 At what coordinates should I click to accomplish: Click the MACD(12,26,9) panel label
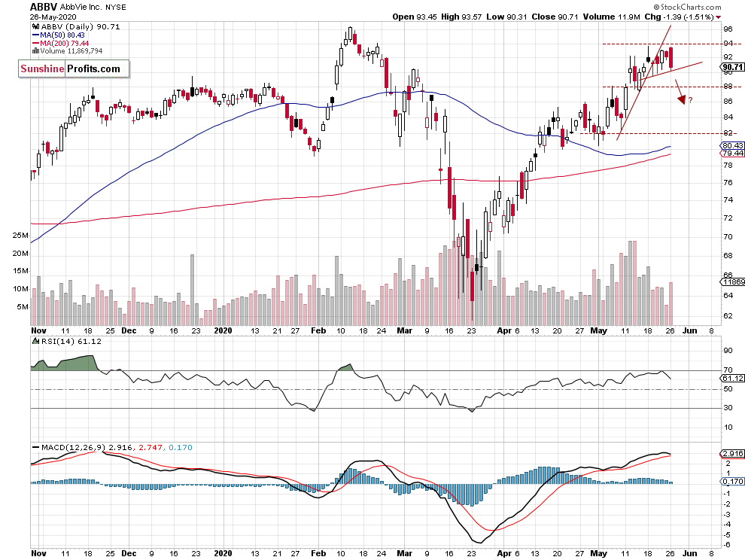click(x=74, y=447)
